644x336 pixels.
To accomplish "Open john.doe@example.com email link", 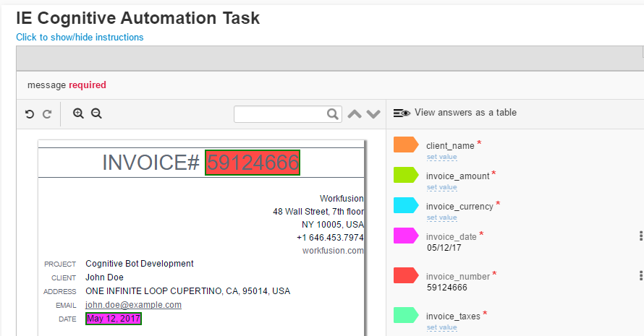I will tap(133, 305).
